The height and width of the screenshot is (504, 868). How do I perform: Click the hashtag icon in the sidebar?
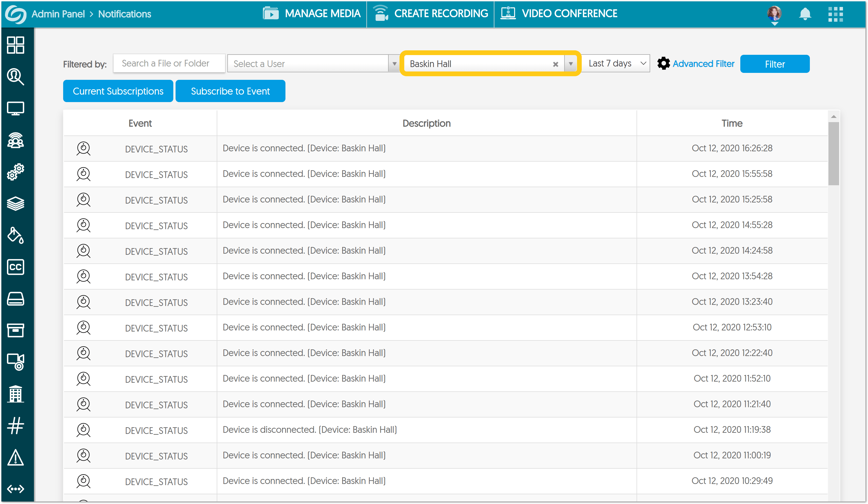tap(16, 426)
